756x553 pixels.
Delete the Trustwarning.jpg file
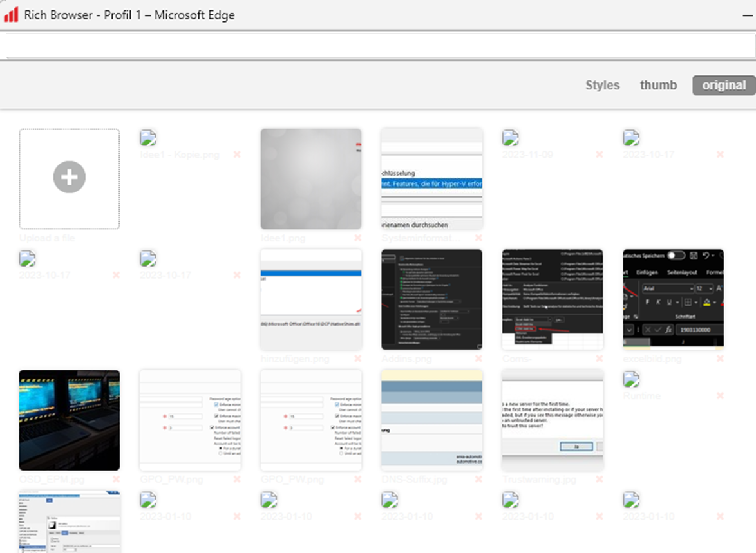click(x=599, y=480)
